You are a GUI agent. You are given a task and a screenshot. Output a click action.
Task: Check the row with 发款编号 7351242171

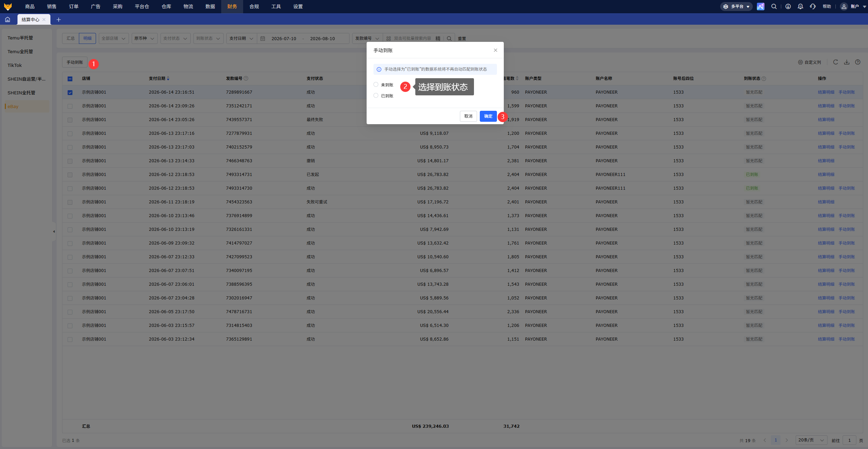[70, 106]
